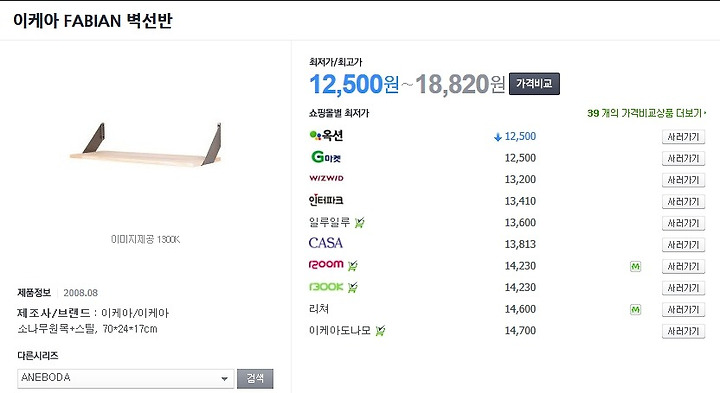Click the Gmarket shop logo
720x393 pixels.
pos(326,157)
